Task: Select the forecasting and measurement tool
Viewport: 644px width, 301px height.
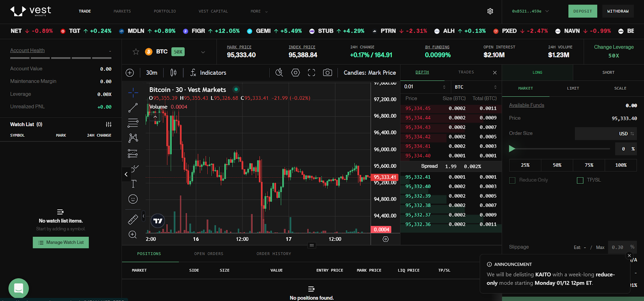Action: 133,153
